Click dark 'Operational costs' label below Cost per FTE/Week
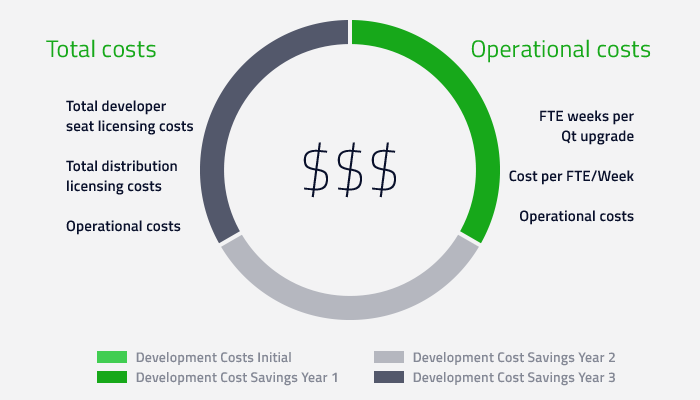This screenshot has width=700, height=400. click(x=576, y=216)
